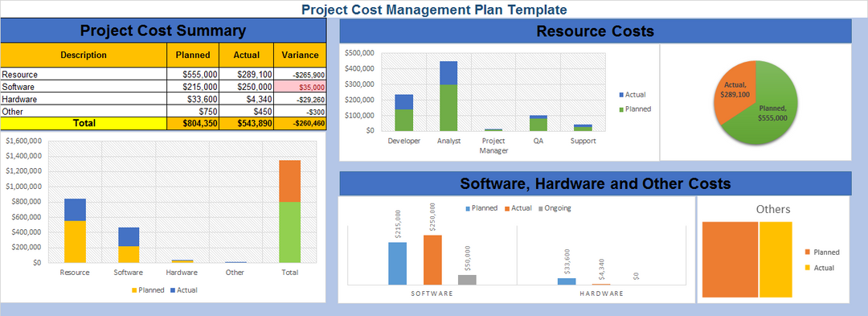Click the Resource Costs section header
The image size is (868, 316).
coord(595,31)
